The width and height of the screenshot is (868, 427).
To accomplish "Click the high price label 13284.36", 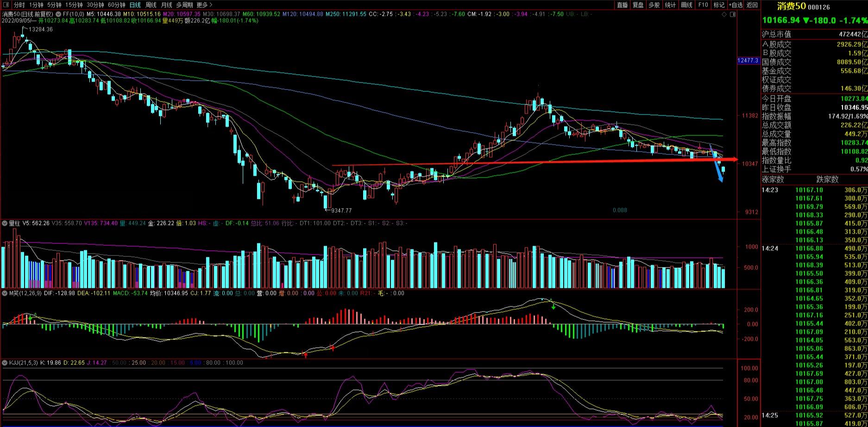I will [x=41, y=30].
